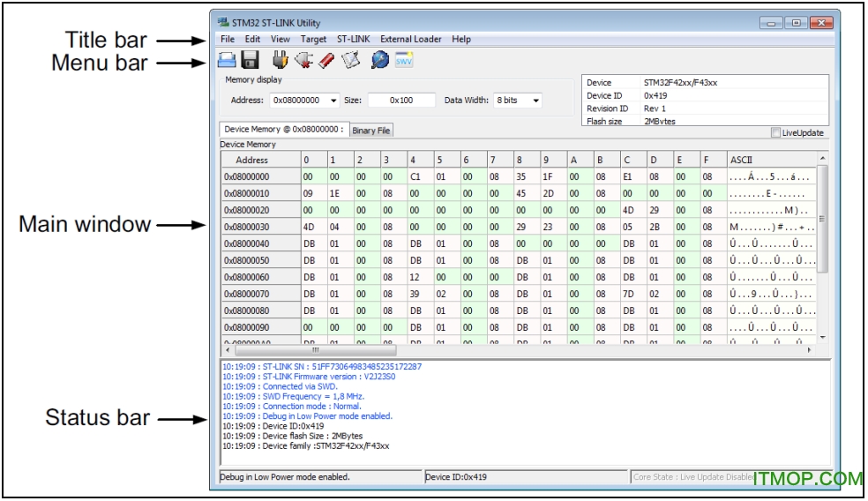Click log line Connection mode : Normal
868x501 pixels.
[x=292, y=407]
